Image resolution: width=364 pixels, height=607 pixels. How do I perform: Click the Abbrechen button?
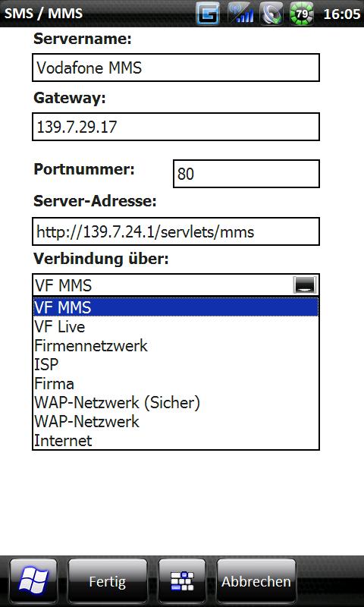click(256, 581)
